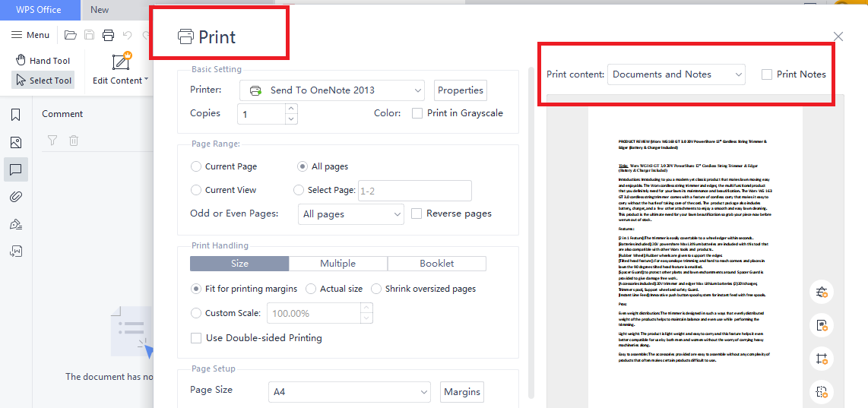Image resolution: width=868 pixels, height=408 pixels.
Task: Click the Custom Scale percentage field
Action: [314, 313]
